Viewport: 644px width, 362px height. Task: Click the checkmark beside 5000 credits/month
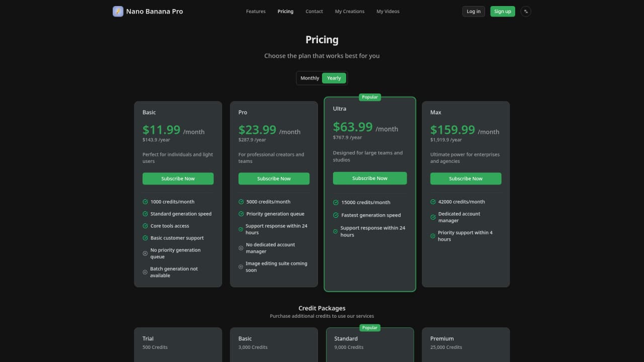(x=241, y=202)
